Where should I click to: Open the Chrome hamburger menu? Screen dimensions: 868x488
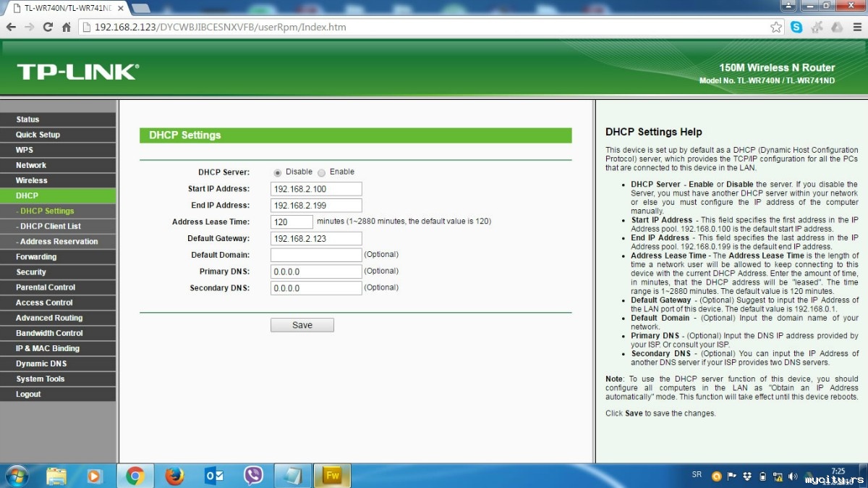click(x=856, y=28)
